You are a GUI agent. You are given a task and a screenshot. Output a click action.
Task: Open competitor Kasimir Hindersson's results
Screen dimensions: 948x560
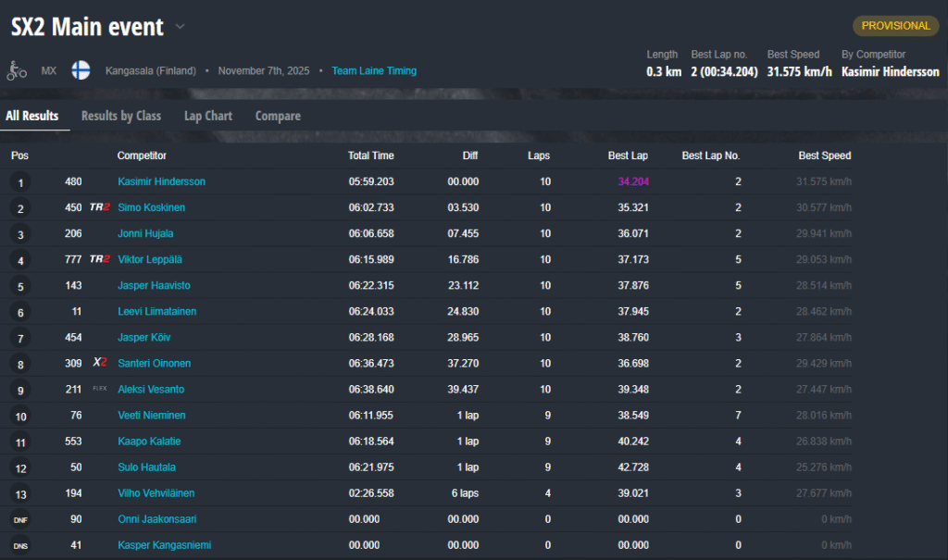click(x=161, y=182)
